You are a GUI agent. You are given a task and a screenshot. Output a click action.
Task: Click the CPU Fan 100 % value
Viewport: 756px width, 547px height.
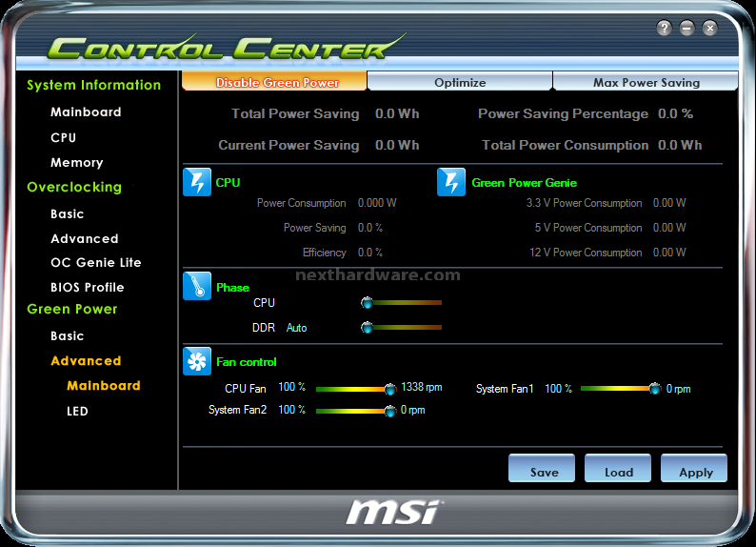point(291,387)
